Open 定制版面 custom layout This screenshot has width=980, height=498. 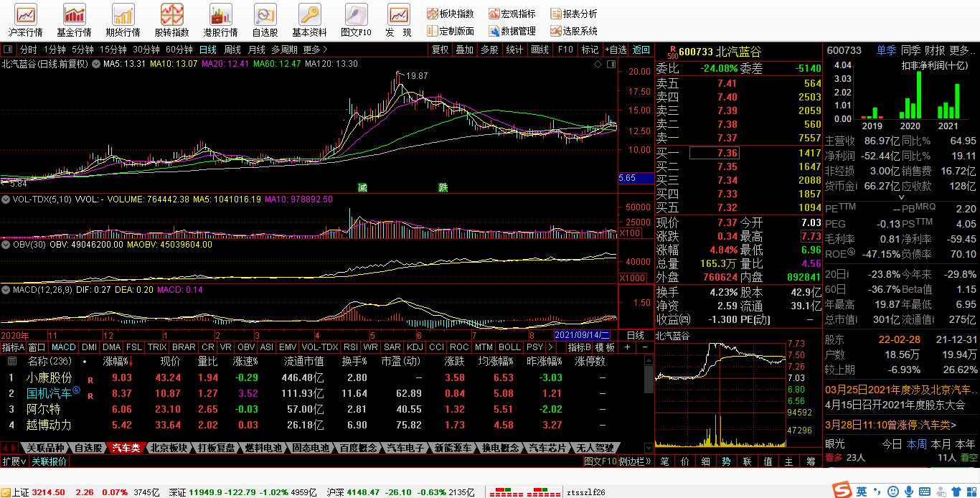click(450, 32)
